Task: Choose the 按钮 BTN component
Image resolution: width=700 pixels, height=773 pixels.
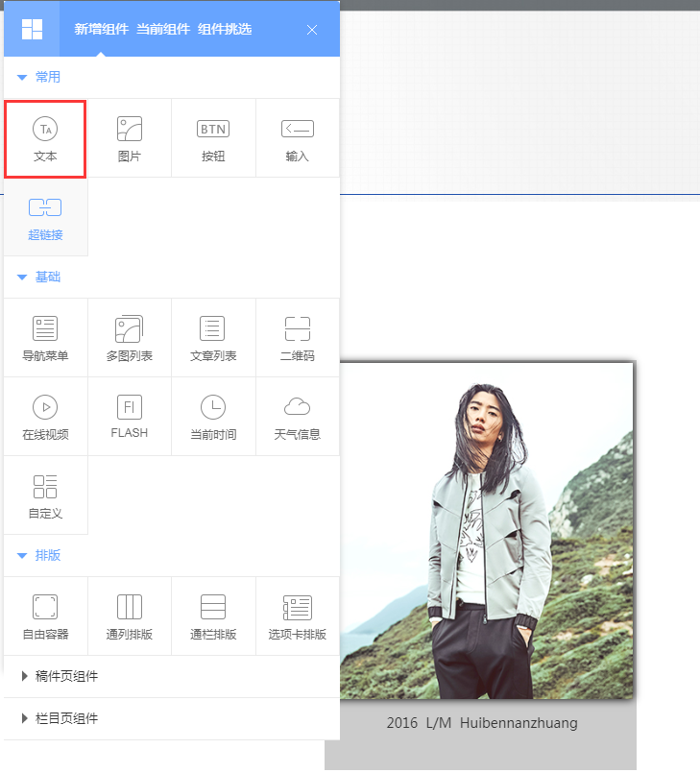Action: click(213, 137)
